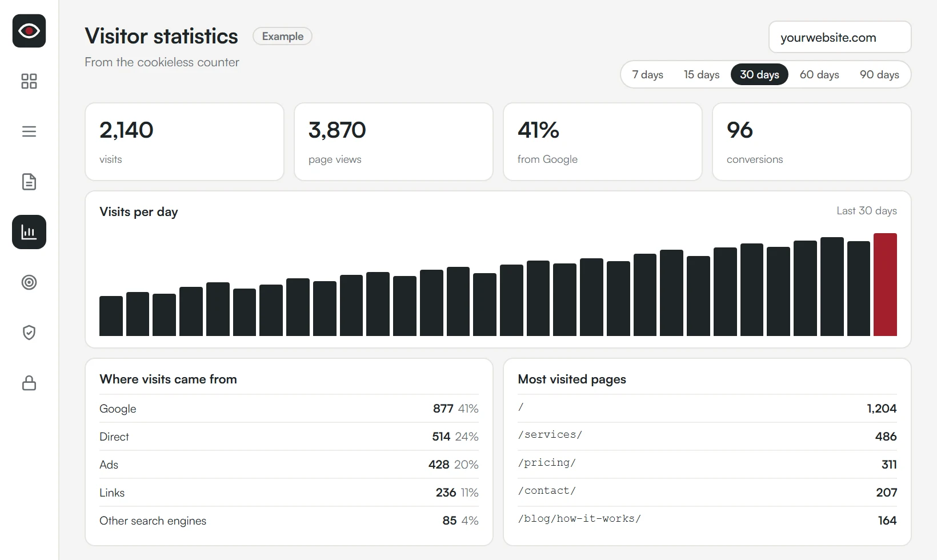Click the Example badge

pos(283,37)
